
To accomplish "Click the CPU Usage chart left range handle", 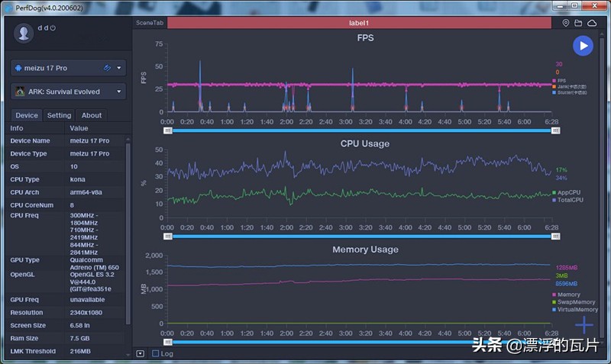I will pyautogui.click(x=168, y=237).
